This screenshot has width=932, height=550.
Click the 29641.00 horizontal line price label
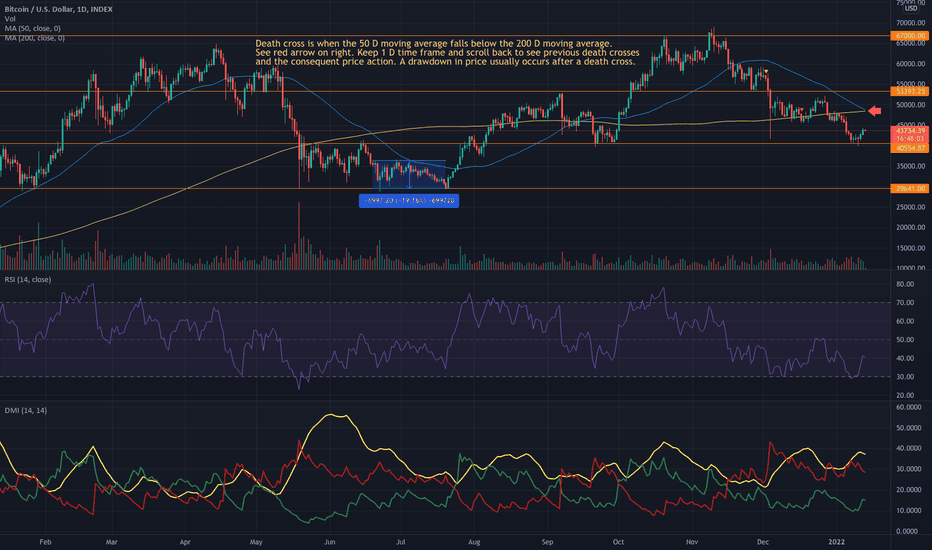[x=909, y=188]
